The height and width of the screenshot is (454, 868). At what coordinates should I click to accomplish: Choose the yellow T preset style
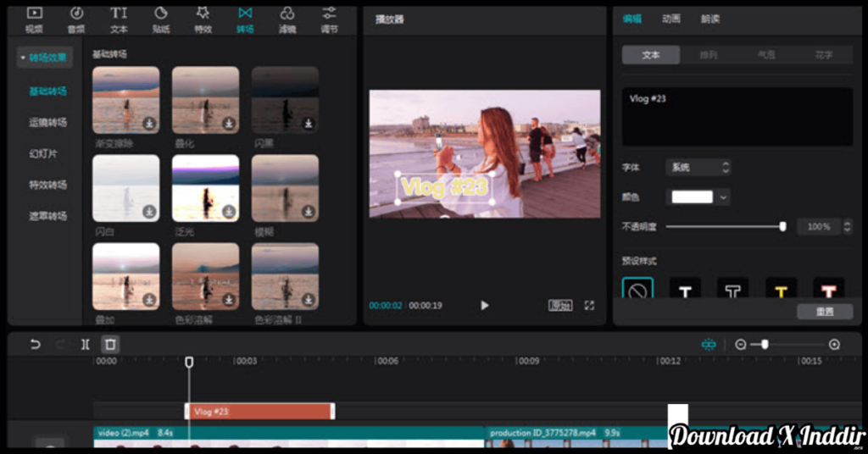tap(781, 289)
